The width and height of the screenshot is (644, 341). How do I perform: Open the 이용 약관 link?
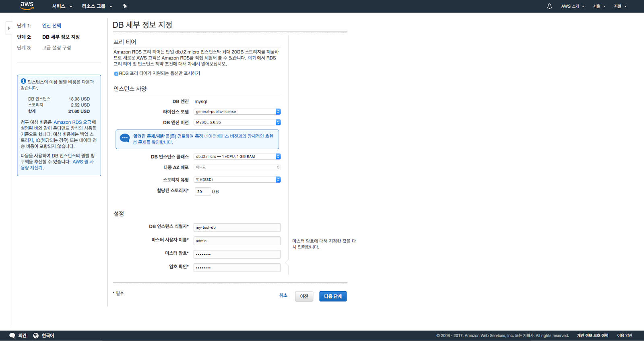tap(625, 336)
